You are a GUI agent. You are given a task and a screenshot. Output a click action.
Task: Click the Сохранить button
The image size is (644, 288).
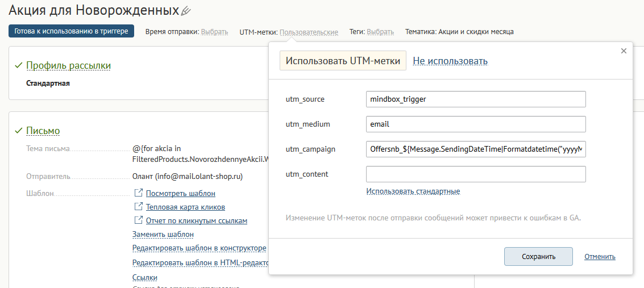tap(538, 256)
